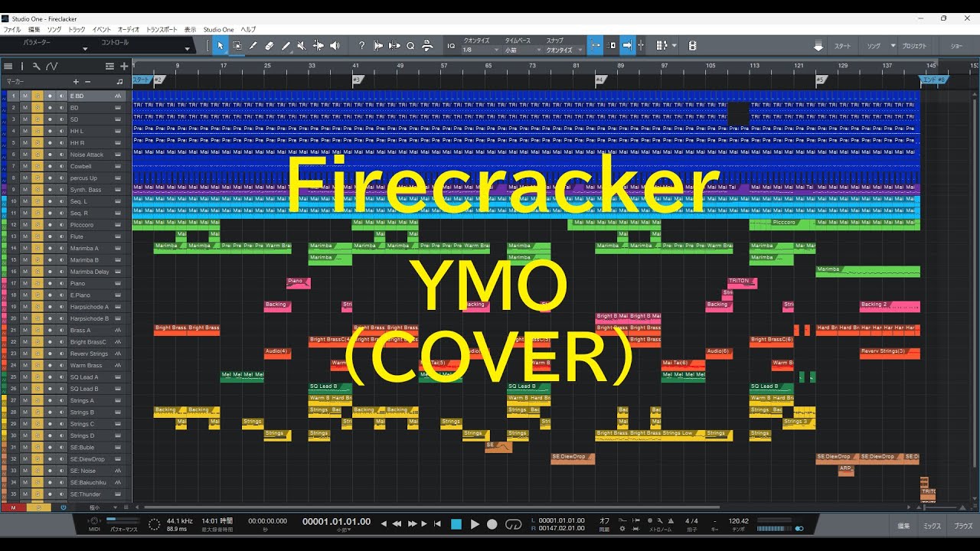Select the Arrow tool
This screenshot has height=551, width=980.
tap(220, 46)
